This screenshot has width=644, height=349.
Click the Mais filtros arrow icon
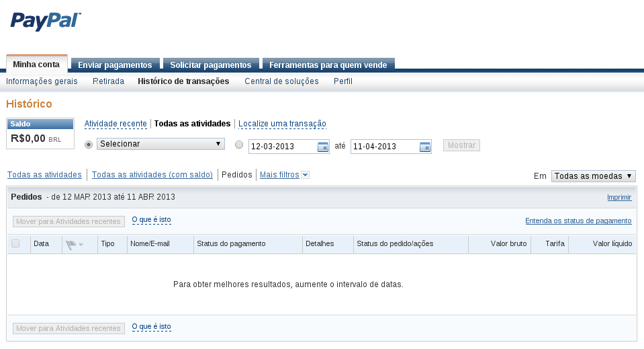click(305, 175)
